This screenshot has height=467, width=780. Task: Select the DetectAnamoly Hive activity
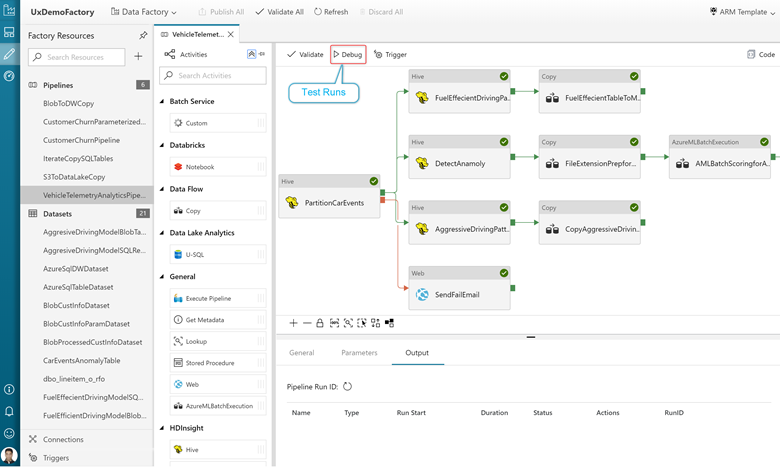[x=460, y=157]
